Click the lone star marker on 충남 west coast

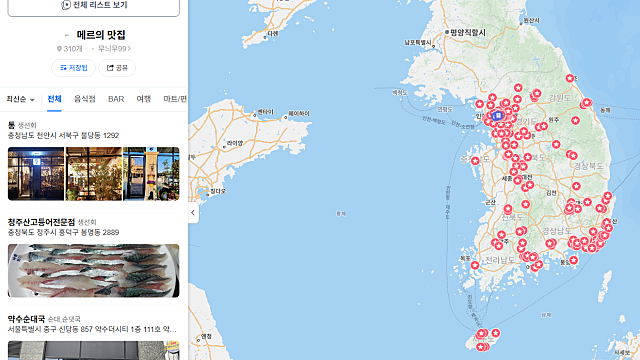point(475,161)
